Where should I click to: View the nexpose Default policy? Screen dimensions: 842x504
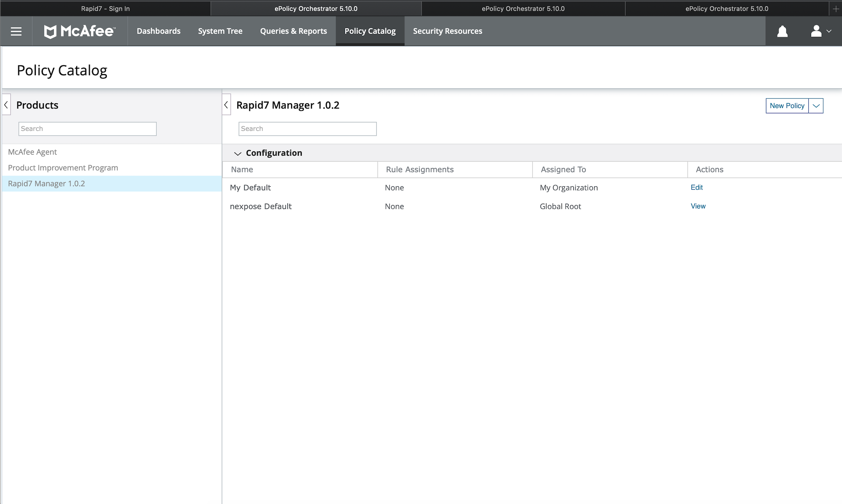(698, 206)
